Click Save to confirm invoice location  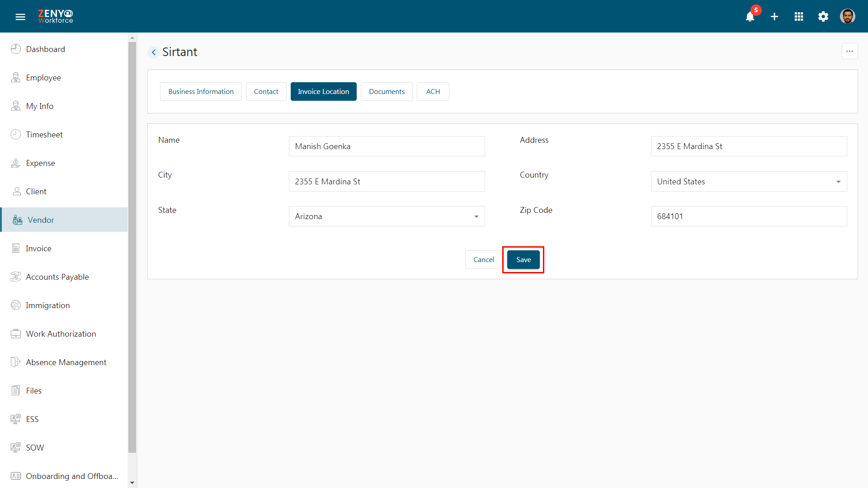tap(524, 259)
